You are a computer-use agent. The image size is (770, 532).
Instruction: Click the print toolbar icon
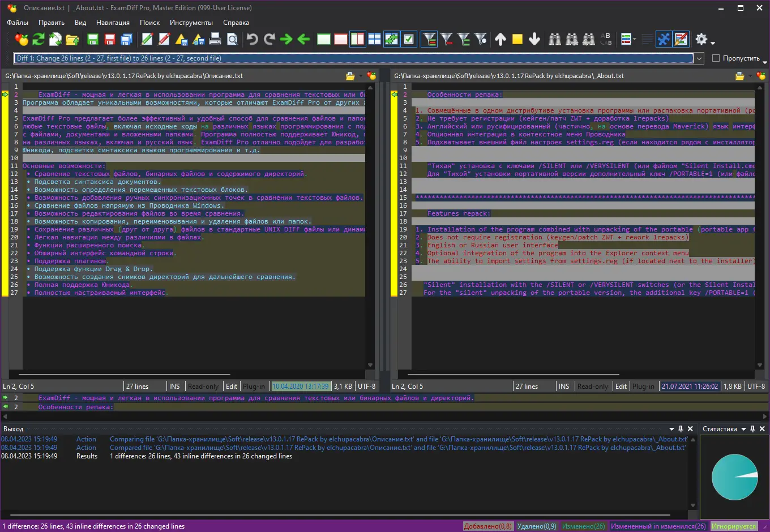(215, 39)
